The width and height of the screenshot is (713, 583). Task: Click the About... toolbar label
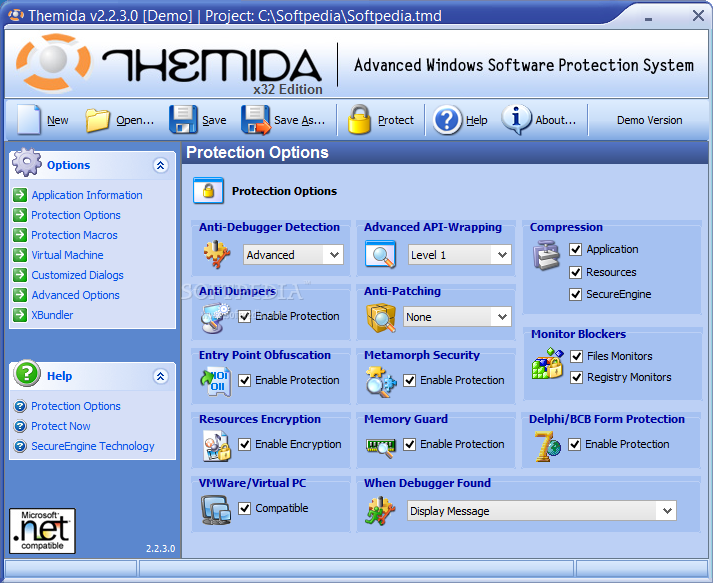coord(556,120)
